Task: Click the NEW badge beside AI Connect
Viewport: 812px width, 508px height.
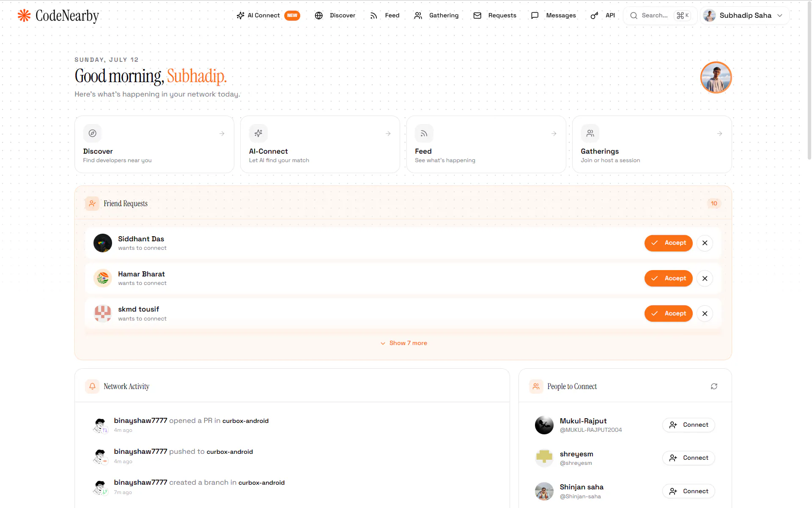Action: click(292, 16)
